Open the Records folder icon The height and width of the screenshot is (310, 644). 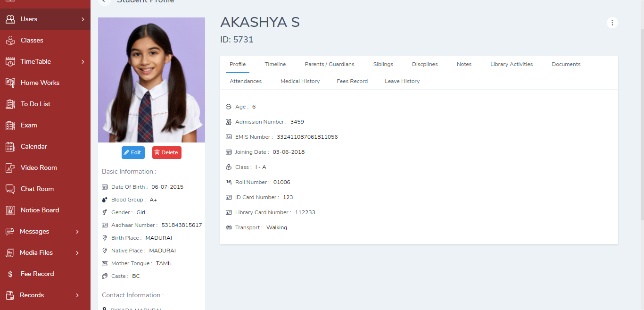(x=10, y=295)
